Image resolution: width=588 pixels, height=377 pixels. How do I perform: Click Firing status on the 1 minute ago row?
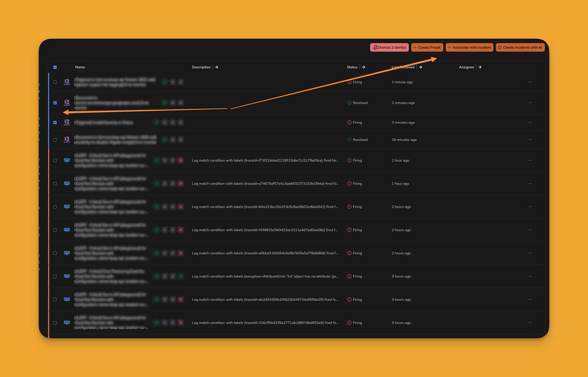pos(355,82)
